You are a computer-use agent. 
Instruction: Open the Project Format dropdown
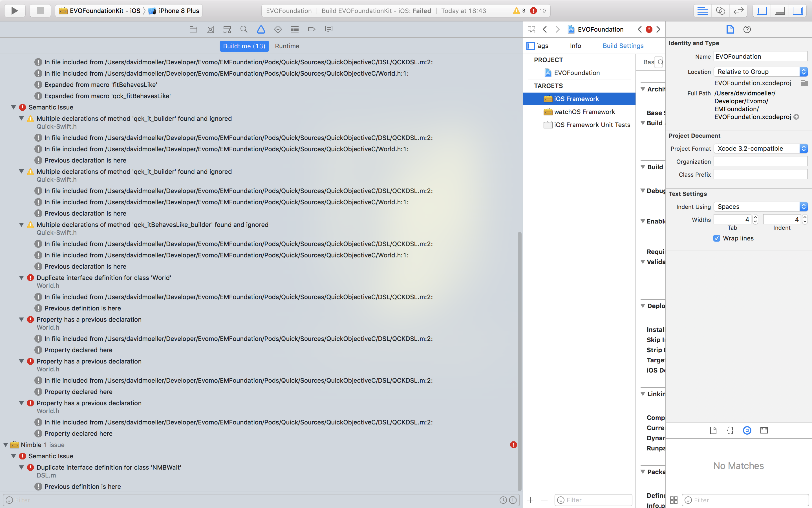760,148
